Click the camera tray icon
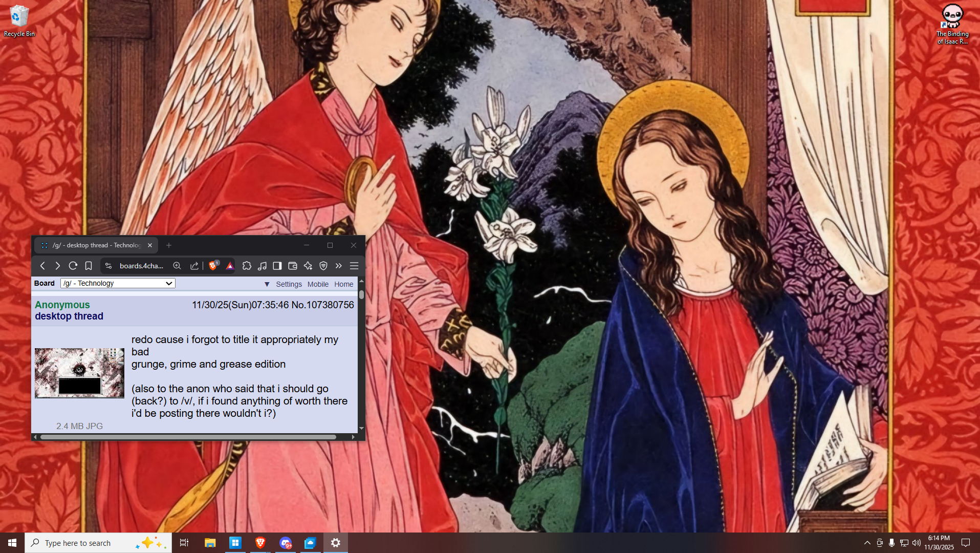 [x=880, y=543]
